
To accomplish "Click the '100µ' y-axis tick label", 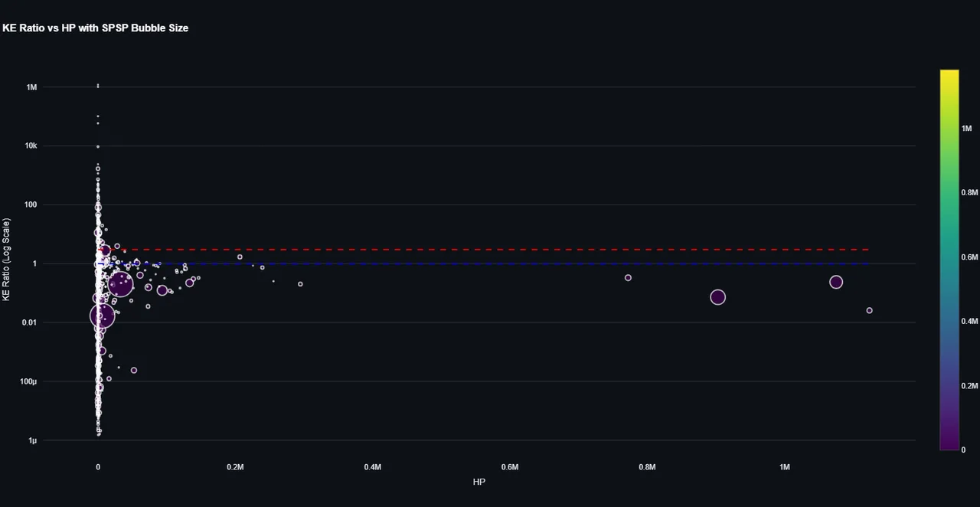I will coord(29,381).
